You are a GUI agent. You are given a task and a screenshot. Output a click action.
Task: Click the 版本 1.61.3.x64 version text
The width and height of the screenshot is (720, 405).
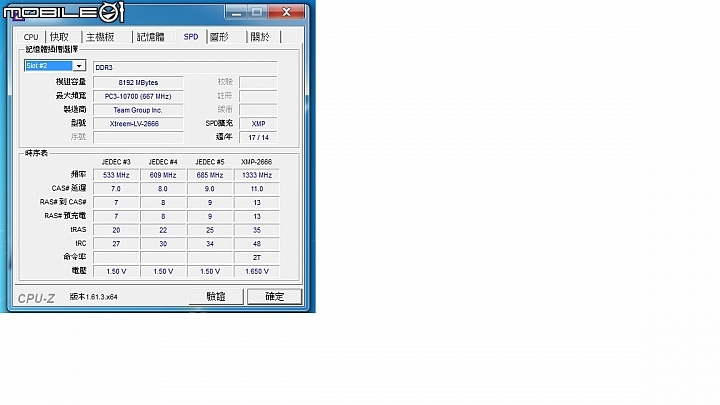click(94, 297)
